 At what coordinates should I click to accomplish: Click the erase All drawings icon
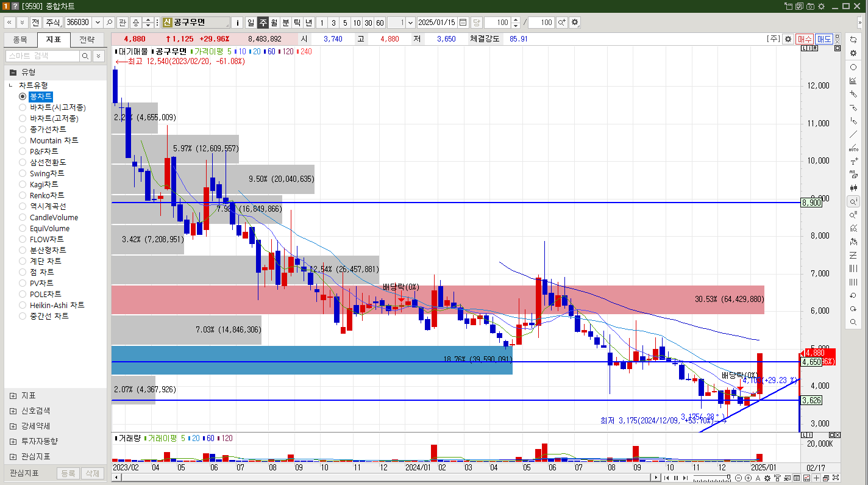pyautogui.click(x=853, y=174)
